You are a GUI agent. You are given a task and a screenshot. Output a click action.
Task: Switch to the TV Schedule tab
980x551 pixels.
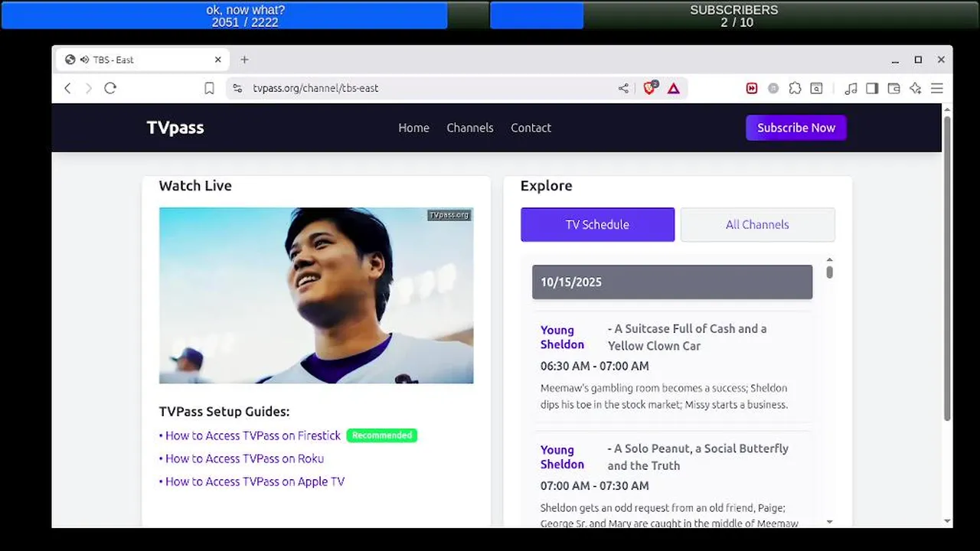(597, 224)
